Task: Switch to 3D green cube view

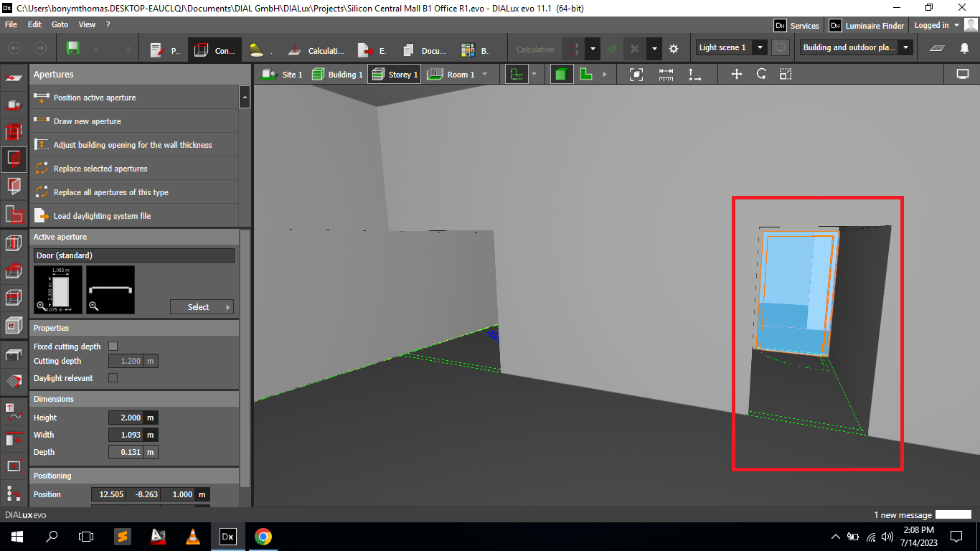Action: 562,74
